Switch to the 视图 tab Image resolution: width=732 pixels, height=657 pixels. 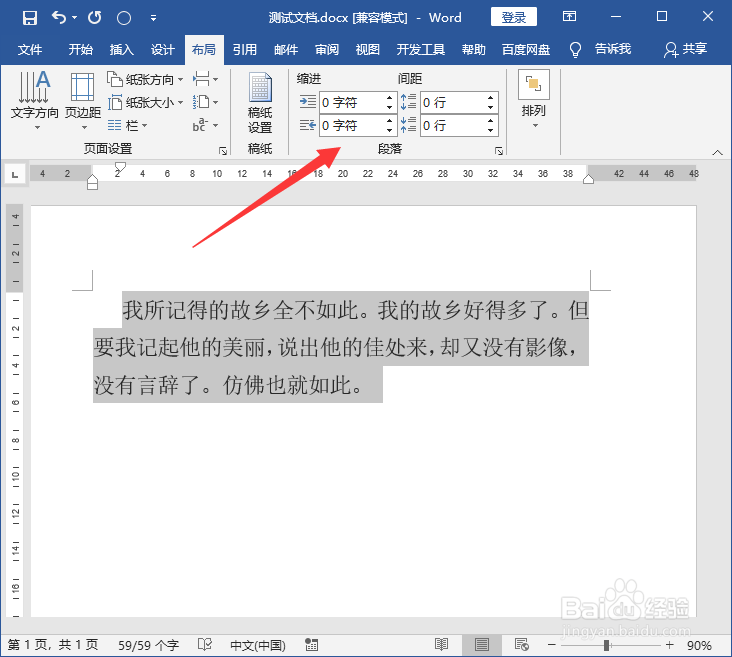point(367,49)
